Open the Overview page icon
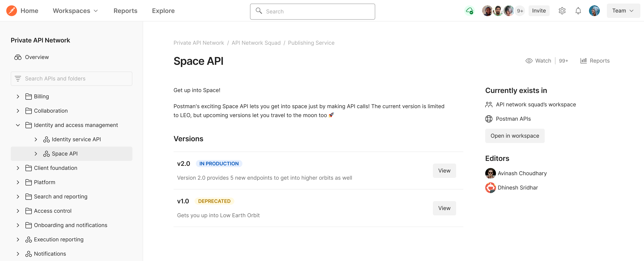Screen dimensions: 644x261 tap(18, 57)
